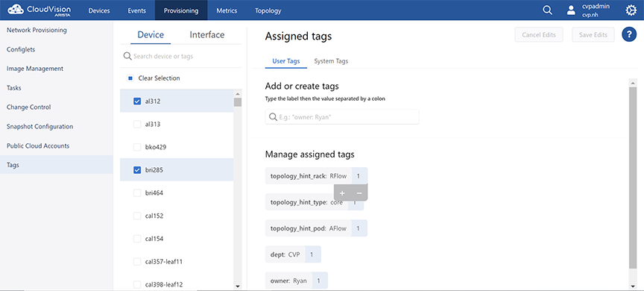Click the Save Edits button
The image size is (644, 291).
click(x=593, y=35)
